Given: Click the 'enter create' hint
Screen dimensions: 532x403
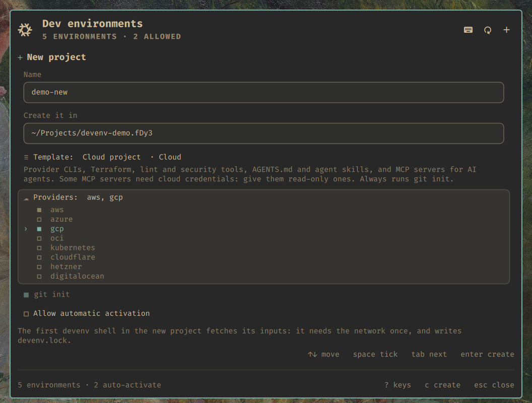Looking at the screenshot, I should click(x=487, y=354).
